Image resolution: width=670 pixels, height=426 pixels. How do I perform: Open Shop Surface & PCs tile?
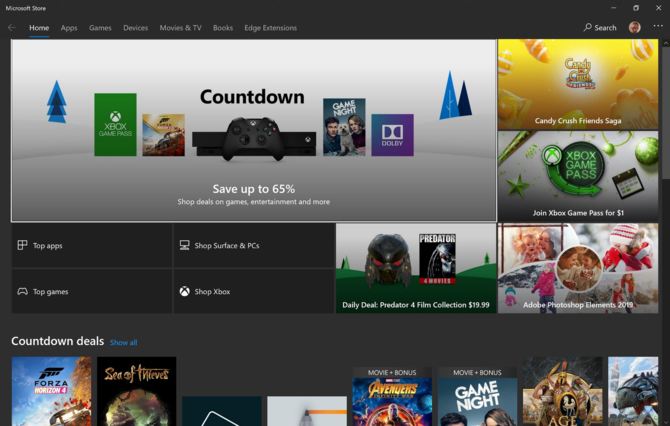point(254,245)
